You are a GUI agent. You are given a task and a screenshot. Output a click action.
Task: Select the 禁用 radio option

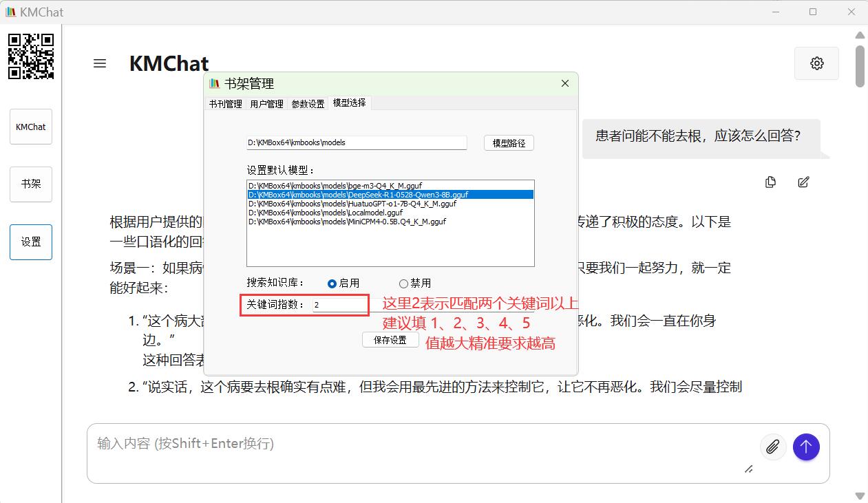point(404,283)
